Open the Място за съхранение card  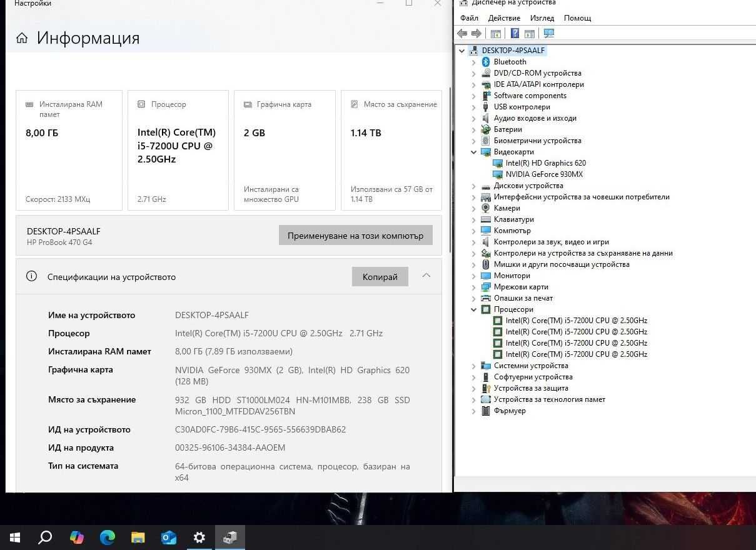click(x=391, y=150)
